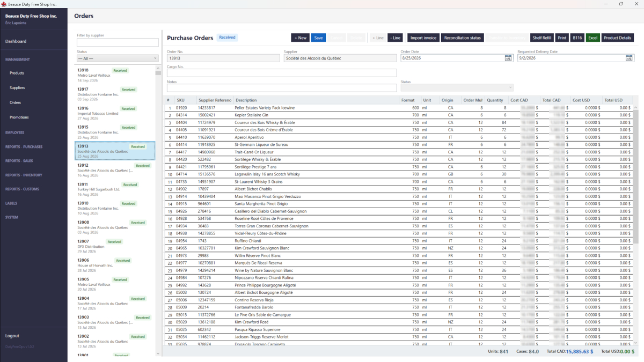This screenshot has height=362, width=644.
Task: Select Orders in the sidebar menu
Action: click(x=15, y=102)
